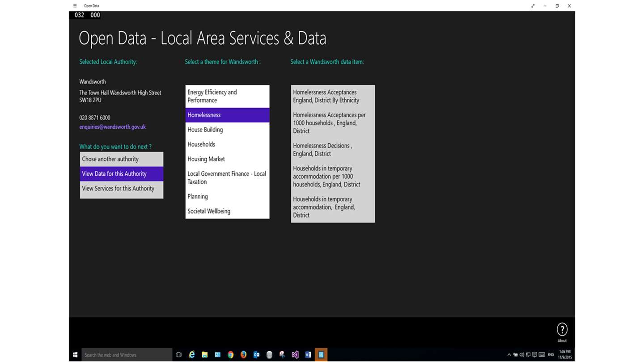Open Firefox from the taskbar
Screen dimensions: 644x362
(x=243, y=354)
